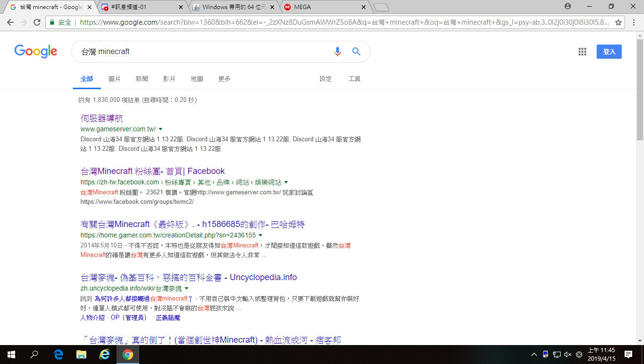The width and height of the screenshot is (644, 364).
Task: Select the 地圖 search tab
Action: (197, 79)
